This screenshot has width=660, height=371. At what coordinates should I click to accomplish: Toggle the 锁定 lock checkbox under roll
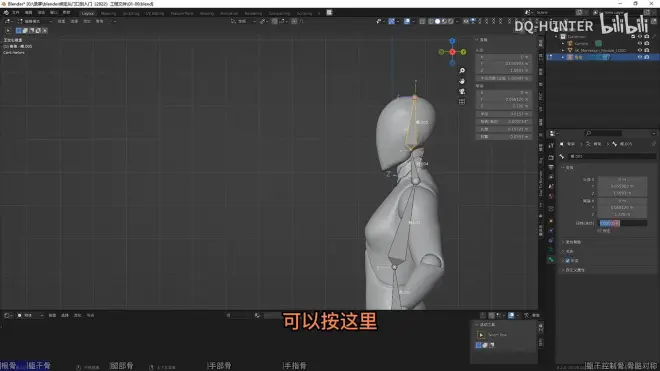click(x=599, y=231)
